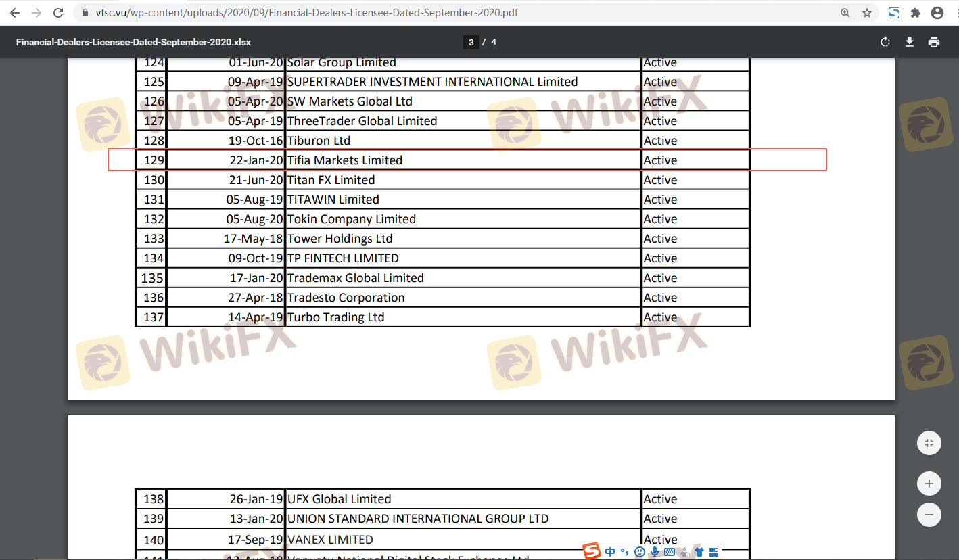Screen dimensions: 959x560
Task: View site info via the lock icon
Action: pos(85,13)
